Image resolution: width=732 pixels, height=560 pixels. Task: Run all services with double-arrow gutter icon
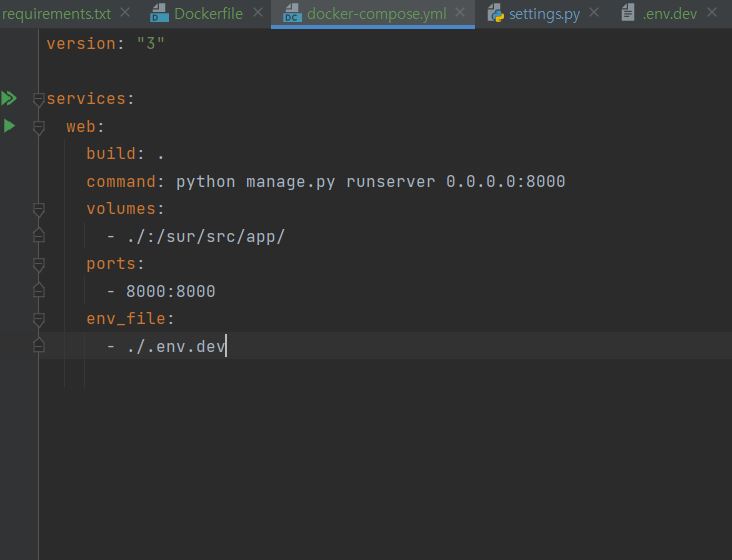pyautogui.click(x=9, y=98)
